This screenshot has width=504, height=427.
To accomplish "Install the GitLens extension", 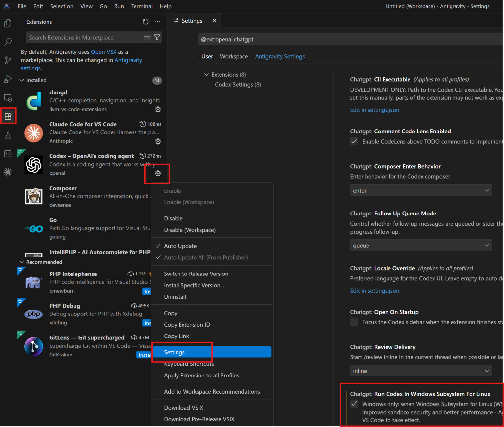I will [x=144, y=355].
